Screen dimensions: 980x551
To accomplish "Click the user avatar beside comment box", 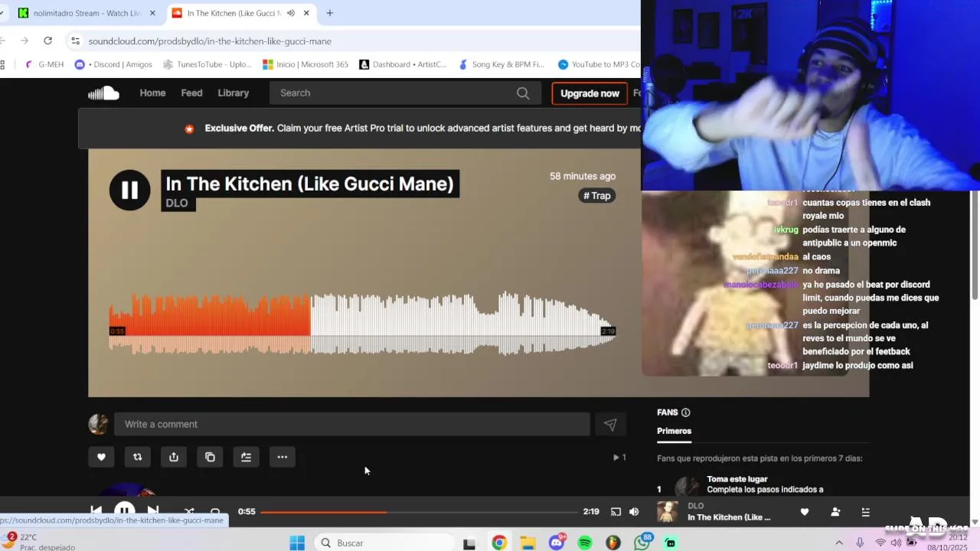I will pos(98,424).
